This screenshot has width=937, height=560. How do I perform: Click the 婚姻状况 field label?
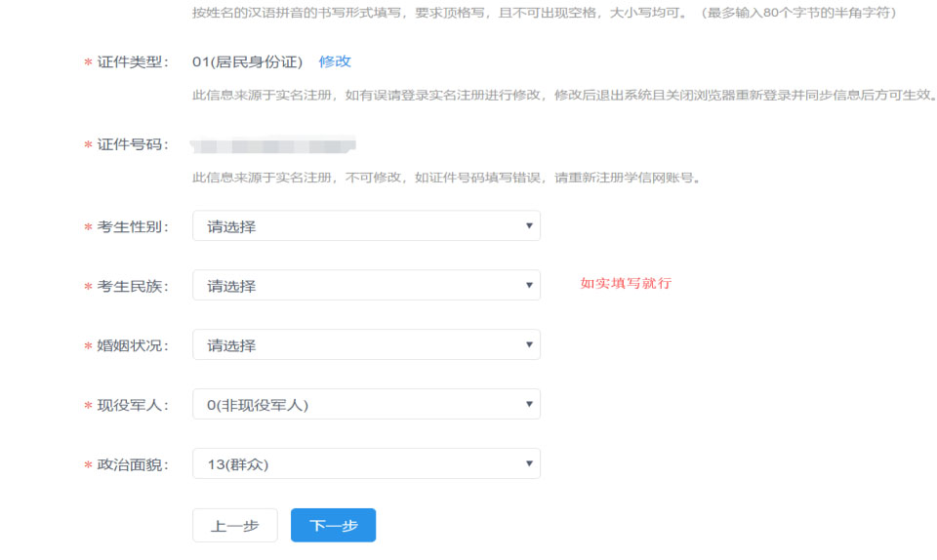point(133,345)
